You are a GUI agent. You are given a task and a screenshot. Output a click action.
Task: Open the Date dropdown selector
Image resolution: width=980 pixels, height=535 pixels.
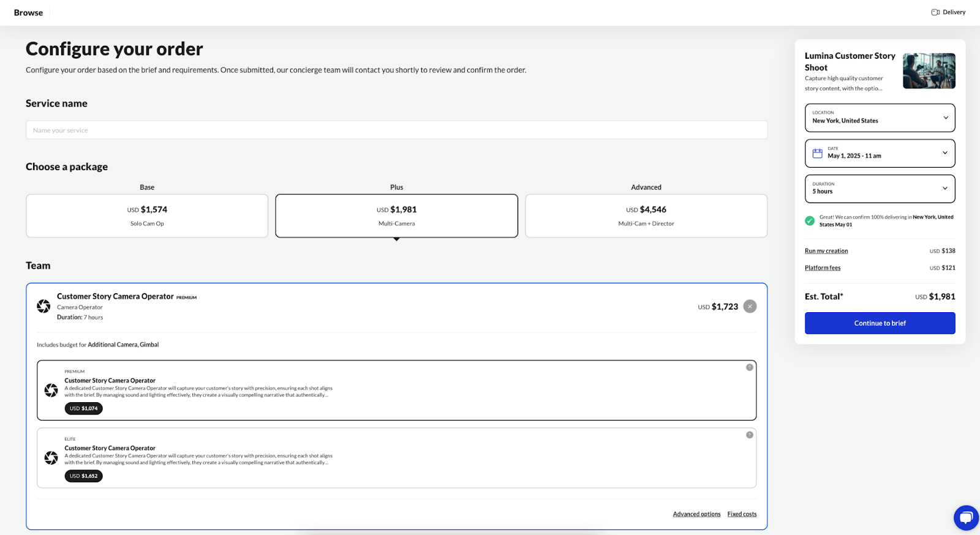point(880,153)
